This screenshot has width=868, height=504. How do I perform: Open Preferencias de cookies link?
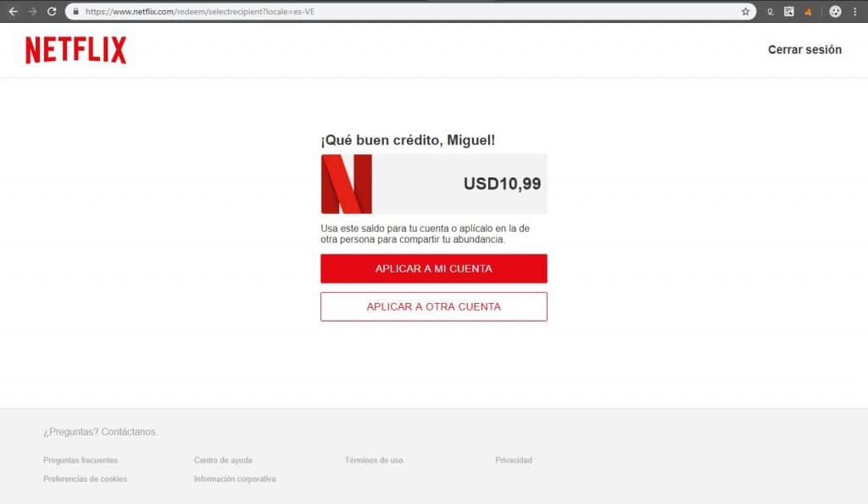point(85,479)
